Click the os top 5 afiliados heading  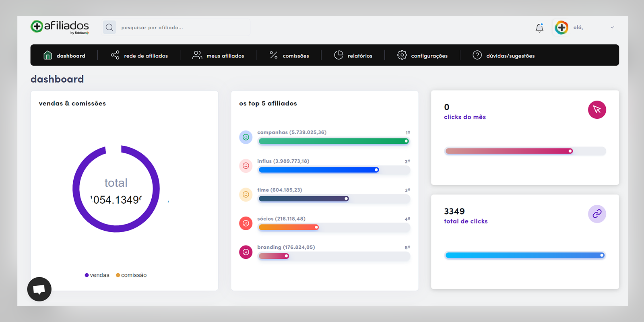[268, 103]
